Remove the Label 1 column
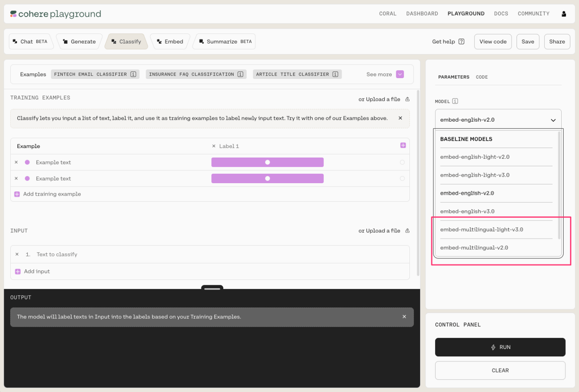 214,146
